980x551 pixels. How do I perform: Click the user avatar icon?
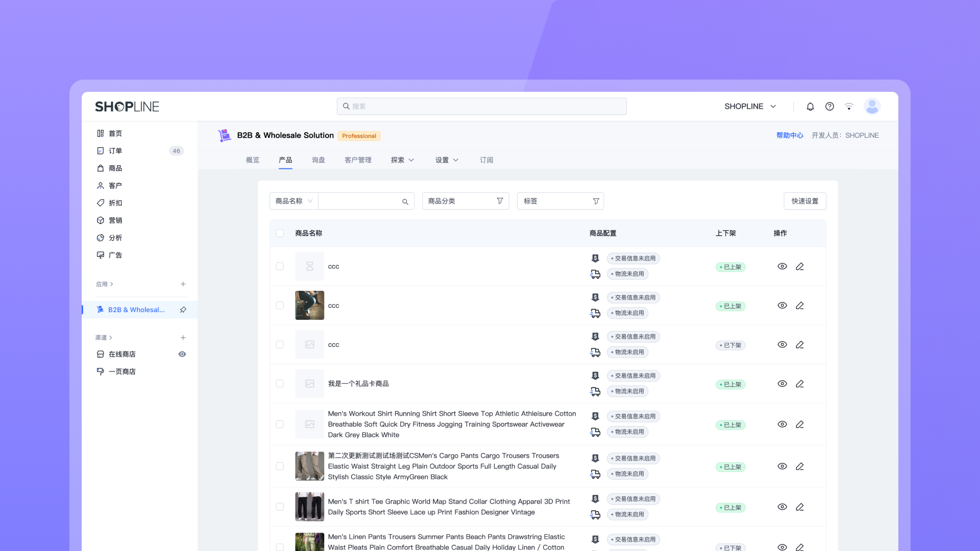[x=872, y=106]
